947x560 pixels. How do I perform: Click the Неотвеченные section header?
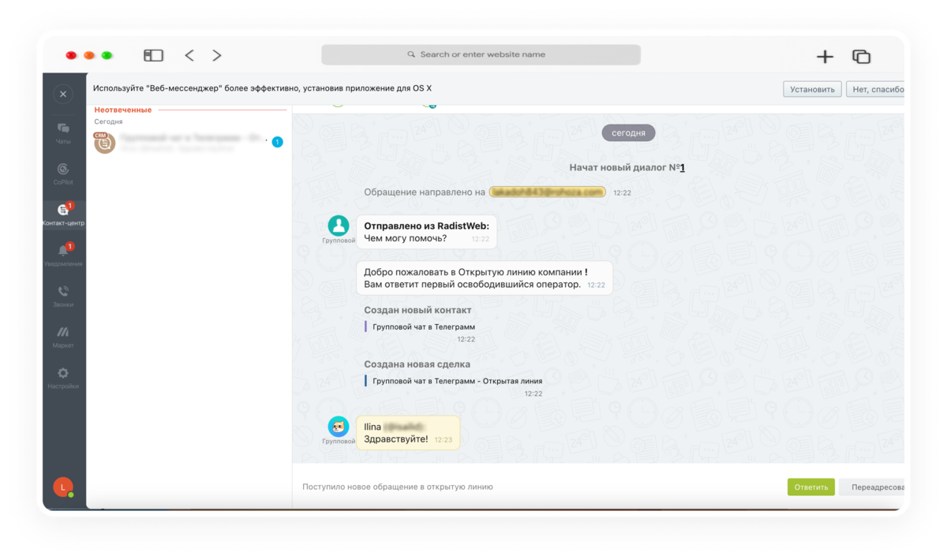click(x=123, y=110)
